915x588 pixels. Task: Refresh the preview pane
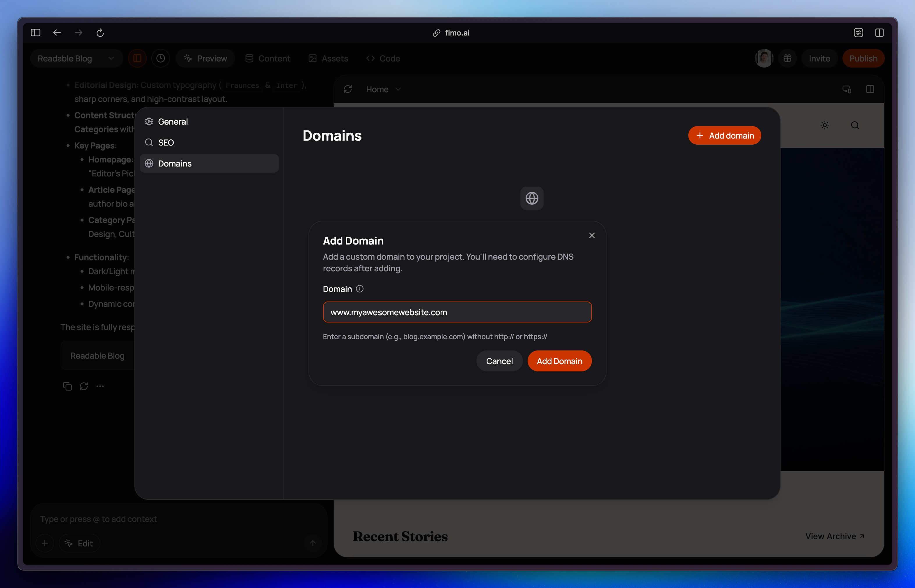coord(347,89)
